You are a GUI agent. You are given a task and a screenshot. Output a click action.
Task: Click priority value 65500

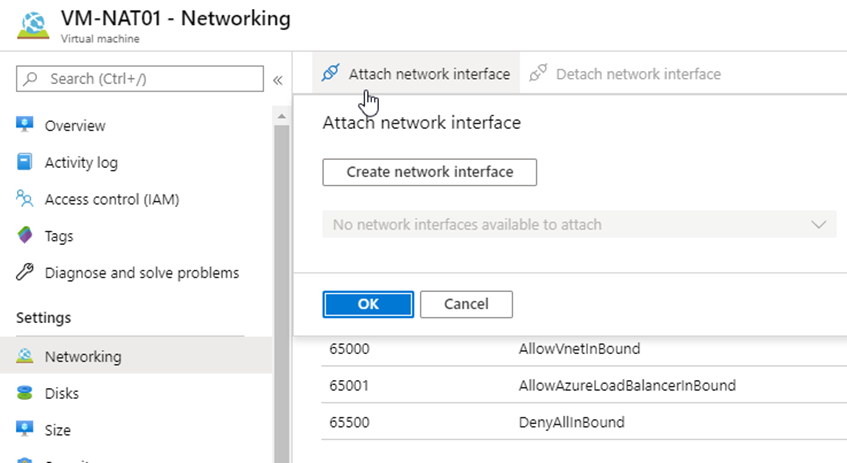(349, 422)
